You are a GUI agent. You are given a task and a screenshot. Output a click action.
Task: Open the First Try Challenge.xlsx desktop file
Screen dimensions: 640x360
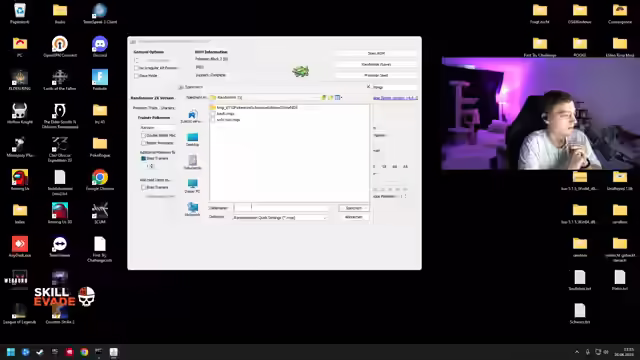(x=100, y=249)
